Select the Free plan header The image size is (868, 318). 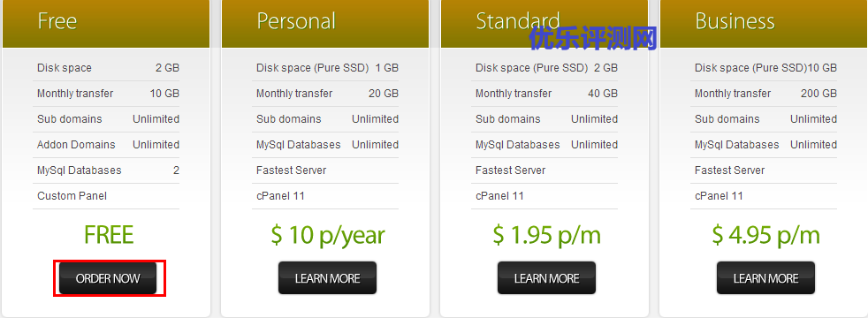pos(106,24)
